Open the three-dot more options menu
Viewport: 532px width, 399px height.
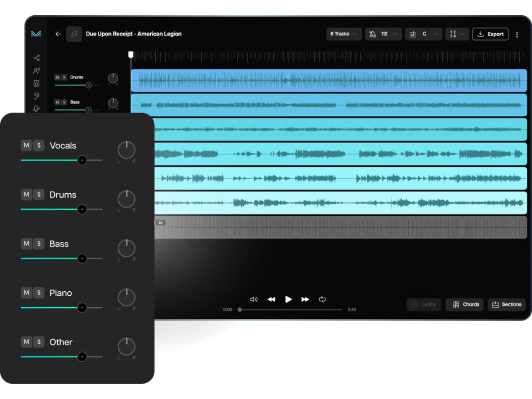[x=517, y=34]
